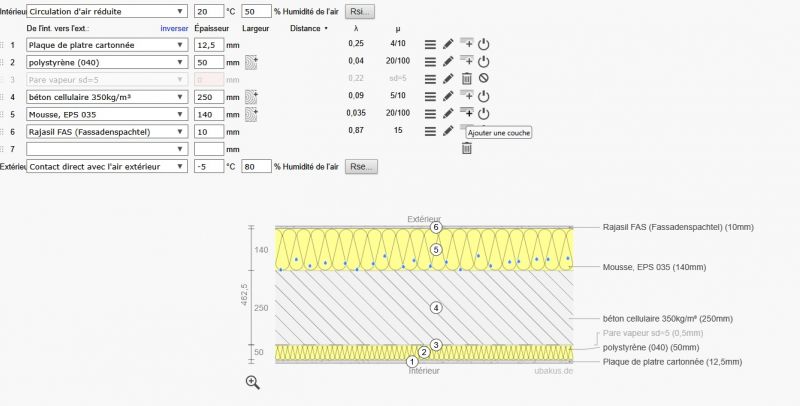
Task: Add a layer after béton cellulaire row
Action: (466, 96)
